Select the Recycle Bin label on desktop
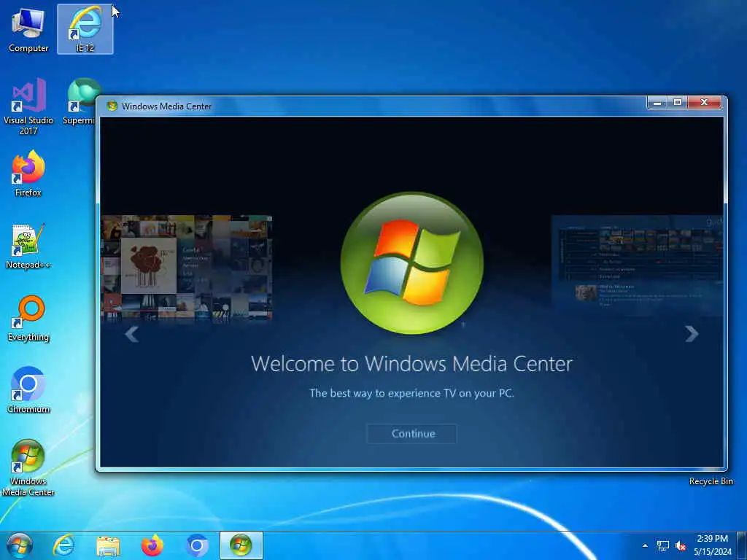Image resolution: width=747 pixels, height=560 pixels. (711, 481)
